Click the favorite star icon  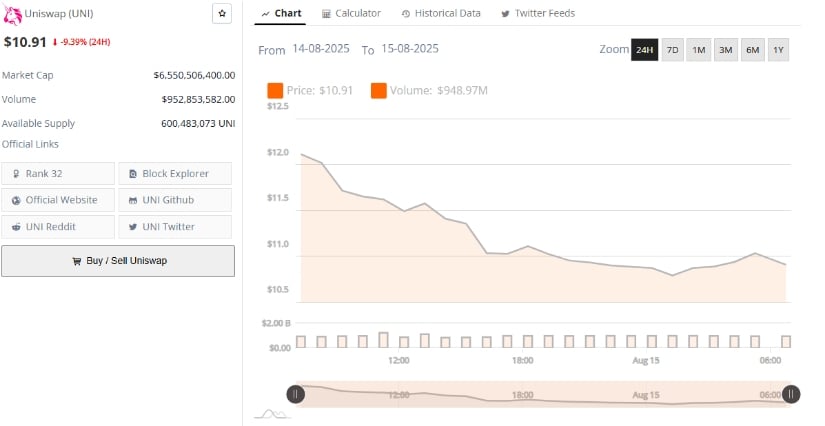click(222, 14)
